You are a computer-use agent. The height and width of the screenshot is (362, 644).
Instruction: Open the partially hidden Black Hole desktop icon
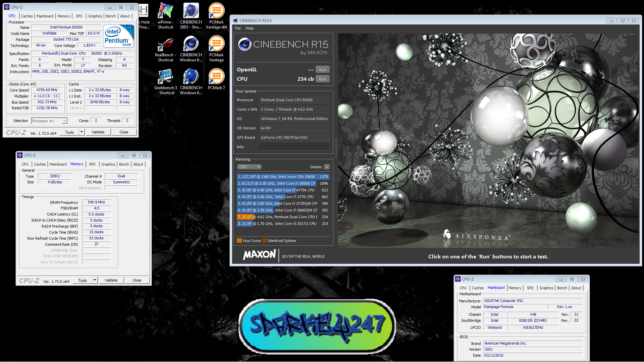click(x=144, y=16)
